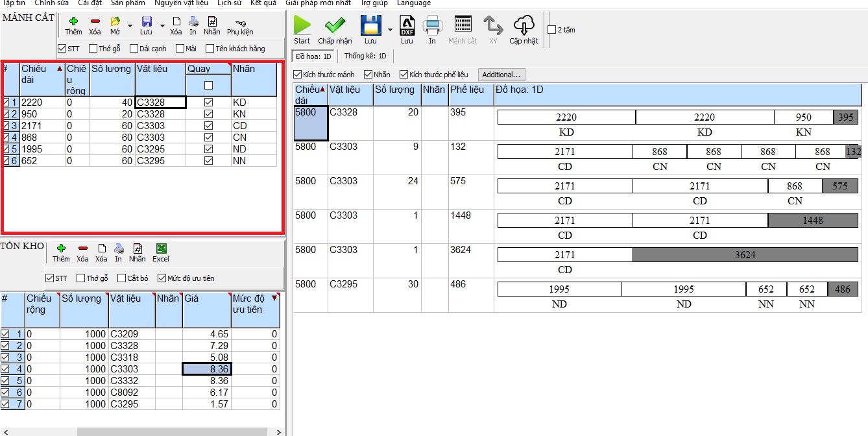Screen dimensions: 868x436
Task: Toggle the Kích thước phế liệu checkbox
Action: 404,75
